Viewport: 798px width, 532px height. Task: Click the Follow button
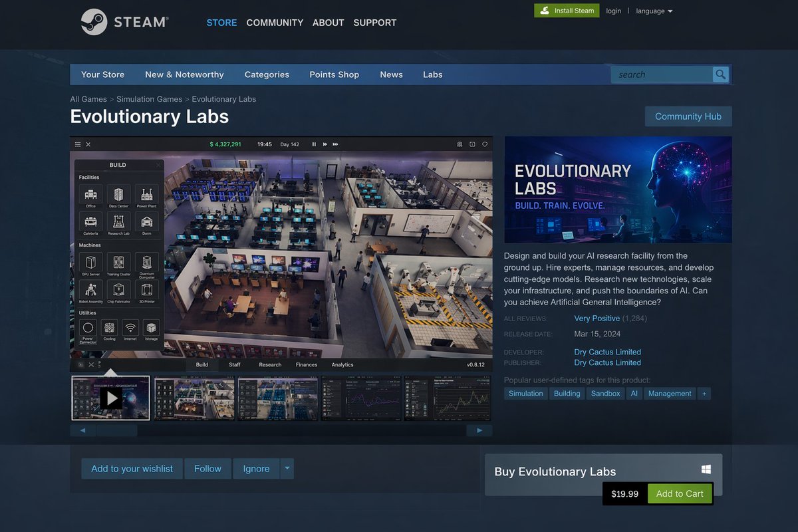(207, 468)
